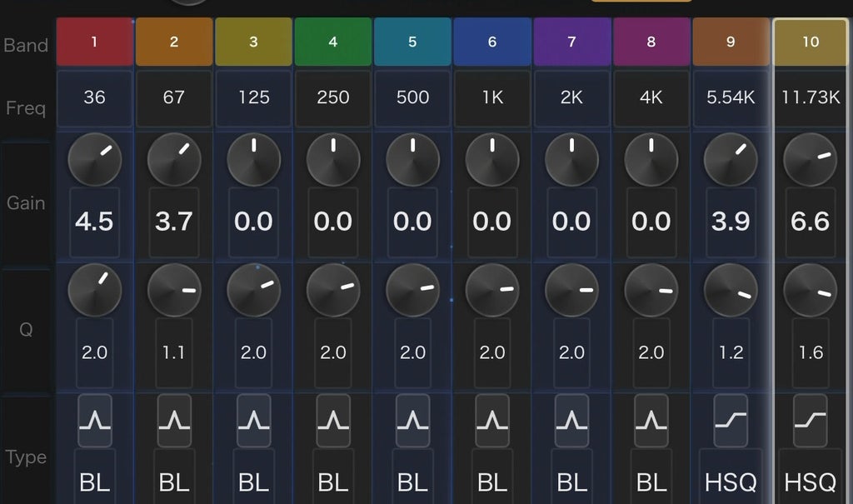Select the bell filter icon for band 6
853x504 pixels.
coord(492,420)
